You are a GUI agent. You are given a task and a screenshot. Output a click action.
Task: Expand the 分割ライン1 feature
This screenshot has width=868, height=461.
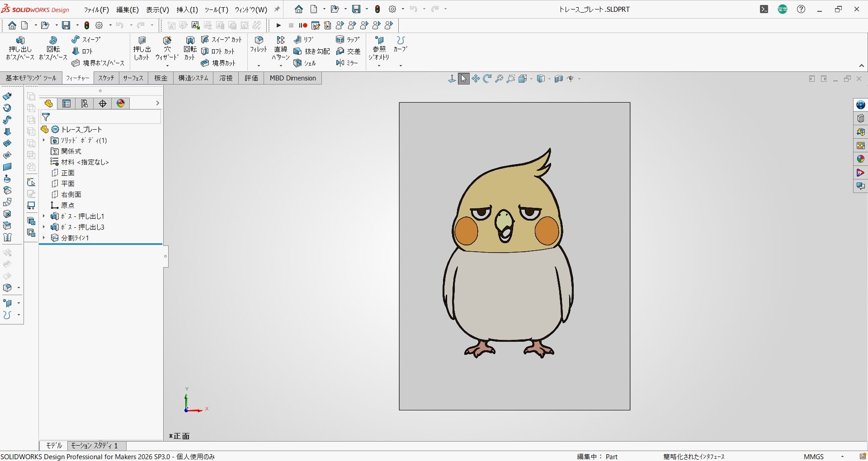(44, 238)
